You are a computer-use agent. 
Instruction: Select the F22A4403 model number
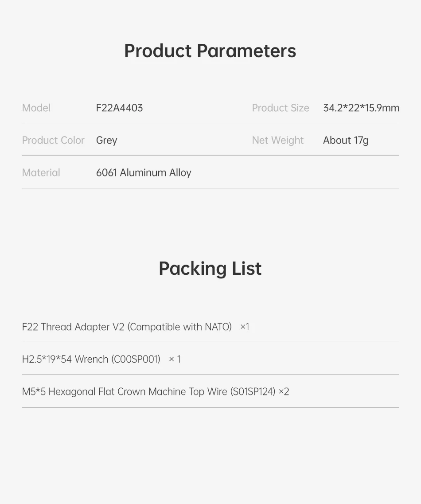[119, 108]
